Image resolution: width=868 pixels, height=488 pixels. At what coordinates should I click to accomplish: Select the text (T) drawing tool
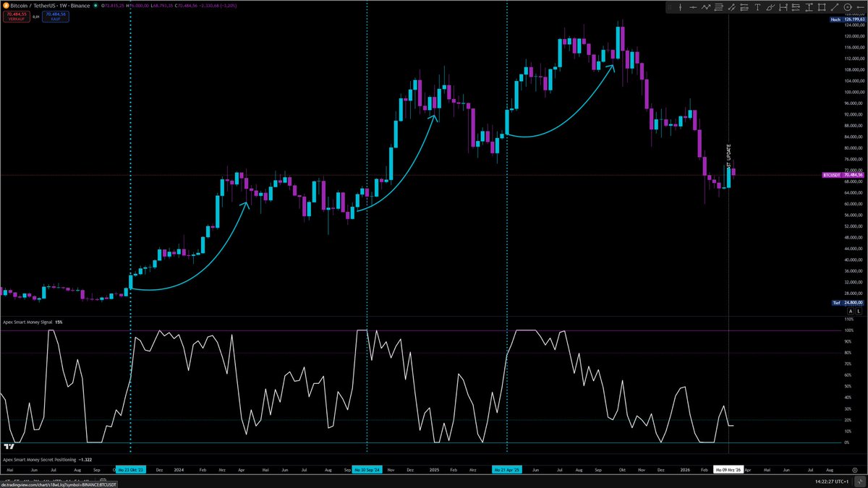[757, 7]
